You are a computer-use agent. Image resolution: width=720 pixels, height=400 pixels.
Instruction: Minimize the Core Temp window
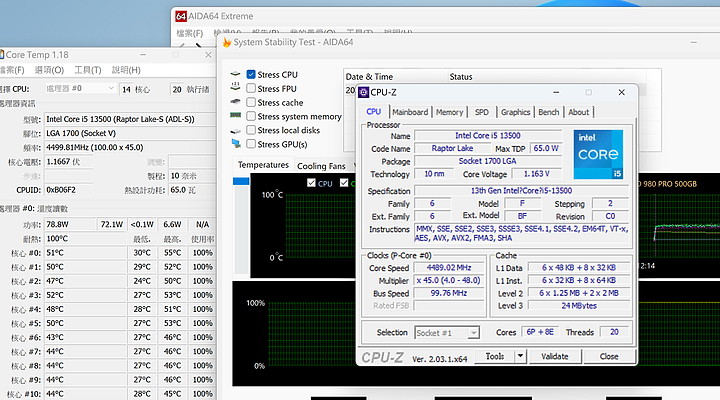click(143, 55)
